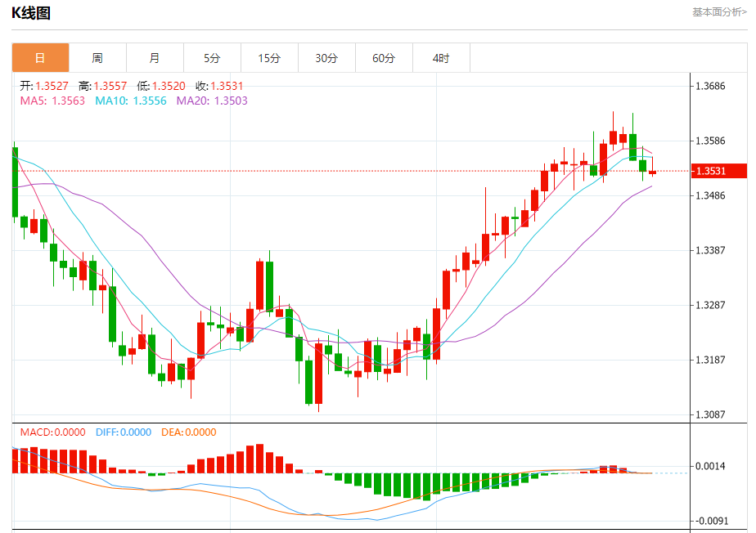This screenshot has width=756, height=533.
Task: Switch to the 周 weekly tab
Action: pos(97,58)
